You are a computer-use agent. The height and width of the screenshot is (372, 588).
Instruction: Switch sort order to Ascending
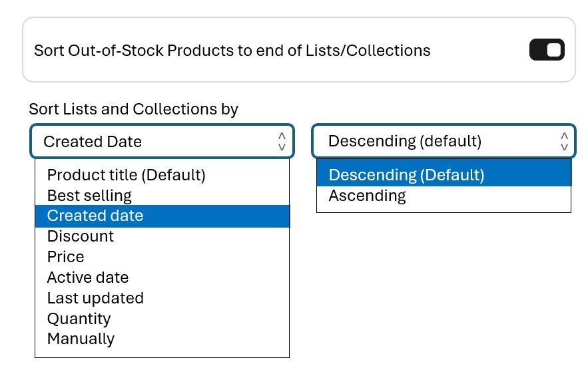pyautogui.click(x=367, y=196)
